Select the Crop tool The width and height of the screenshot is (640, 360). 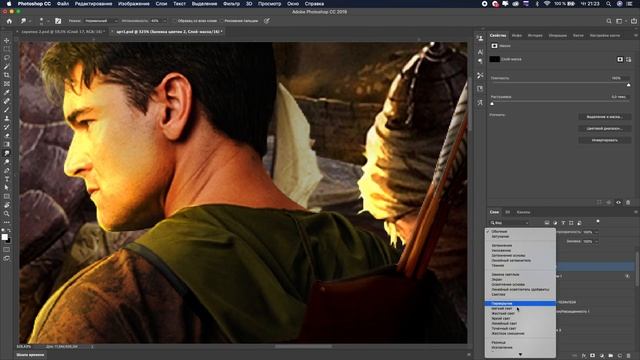tap(7, 75)
